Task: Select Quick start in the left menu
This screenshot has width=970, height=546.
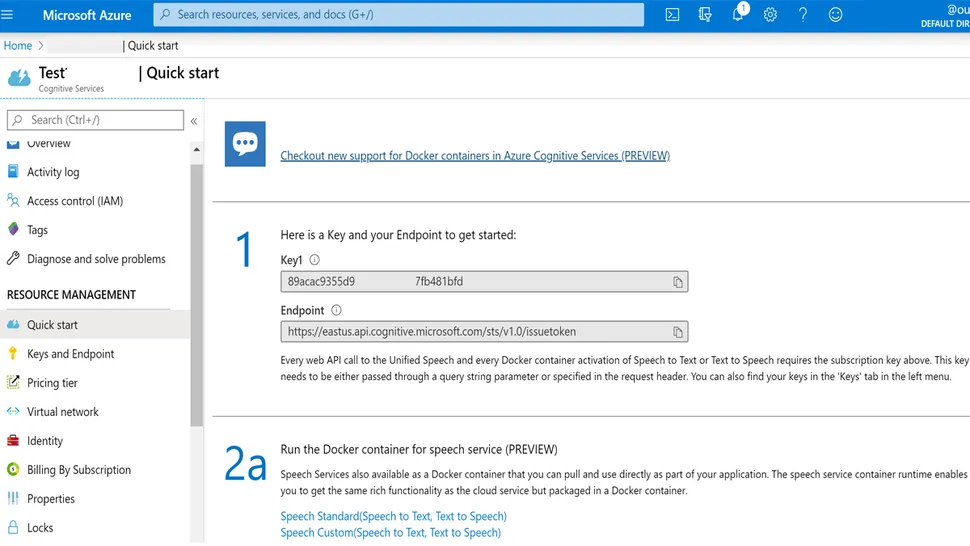Action: (96, 325)
